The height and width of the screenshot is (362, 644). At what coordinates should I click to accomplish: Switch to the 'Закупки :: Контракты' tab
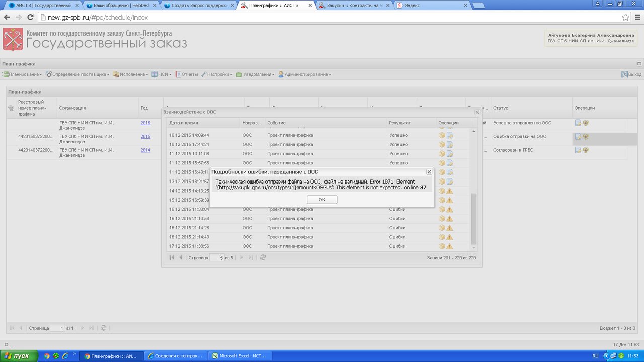tap(355, 5)
